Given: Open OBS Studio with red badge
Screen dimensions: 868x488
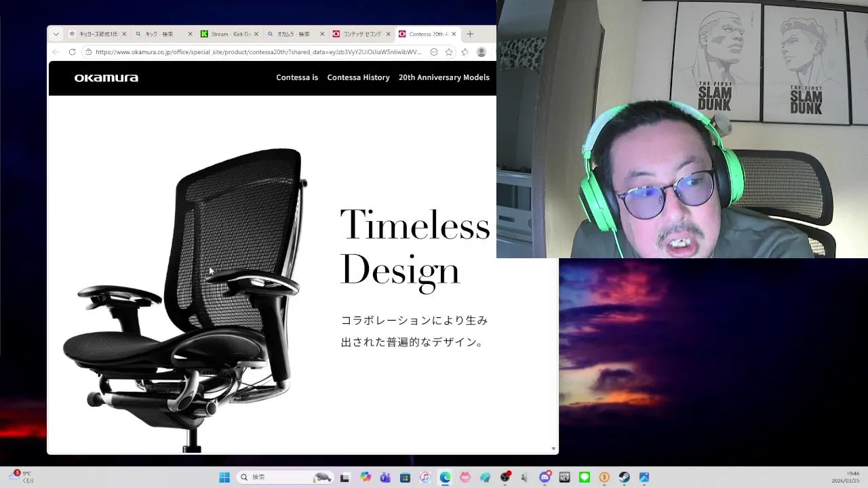Looking at the screenshot, I should [505, 477].
